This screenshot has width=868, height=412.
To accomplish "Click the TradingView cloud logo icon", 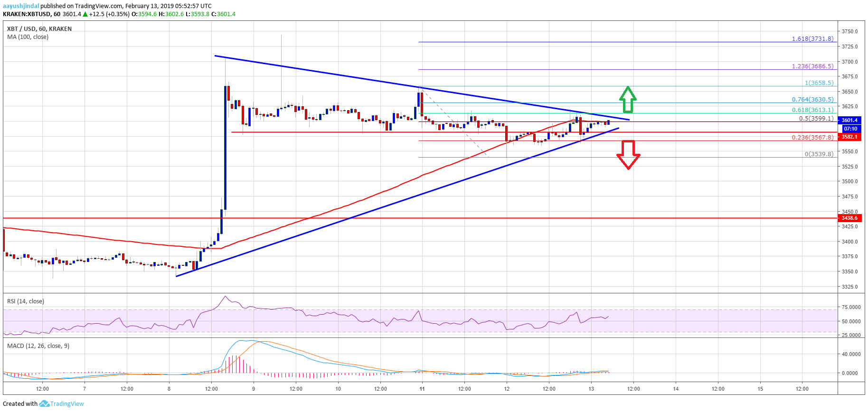I will 44,403.
